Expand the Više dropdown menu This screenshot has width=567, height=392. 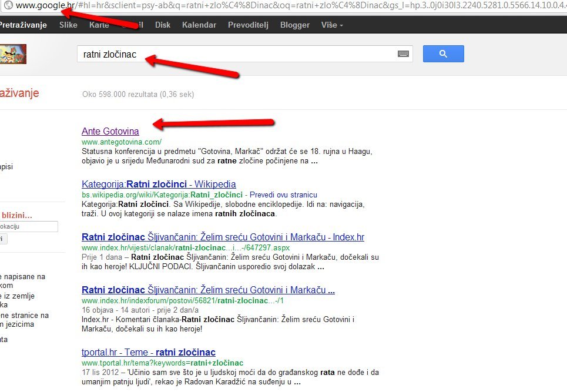pyautogui.click(x=332, y=25)
